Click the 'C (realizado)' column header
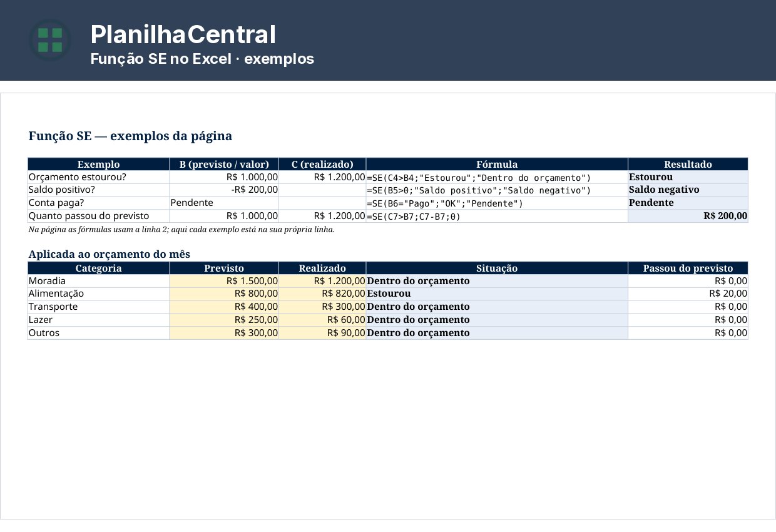 322,164
